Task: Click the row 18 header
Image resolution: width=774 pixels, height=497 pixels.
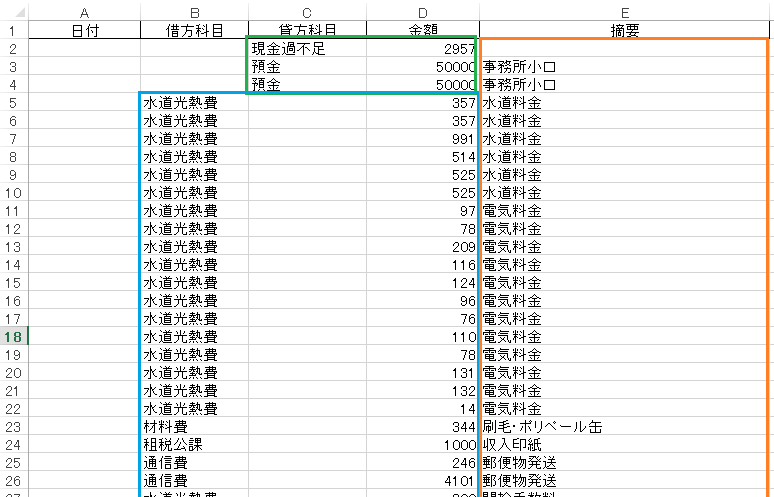Action: [x=14, y=337]
